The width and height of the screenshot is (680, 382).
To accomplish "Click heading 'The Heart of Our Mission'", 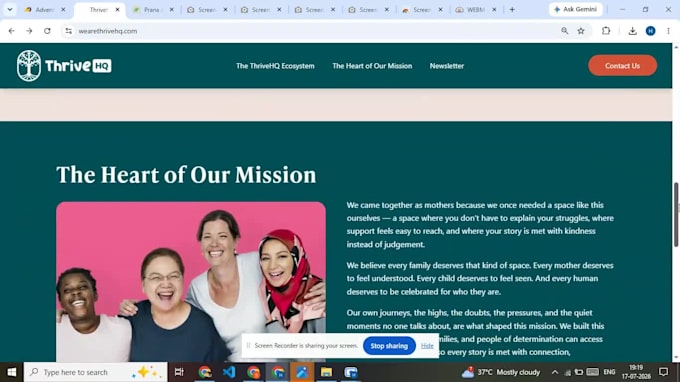I will click(x=186, y=175).
